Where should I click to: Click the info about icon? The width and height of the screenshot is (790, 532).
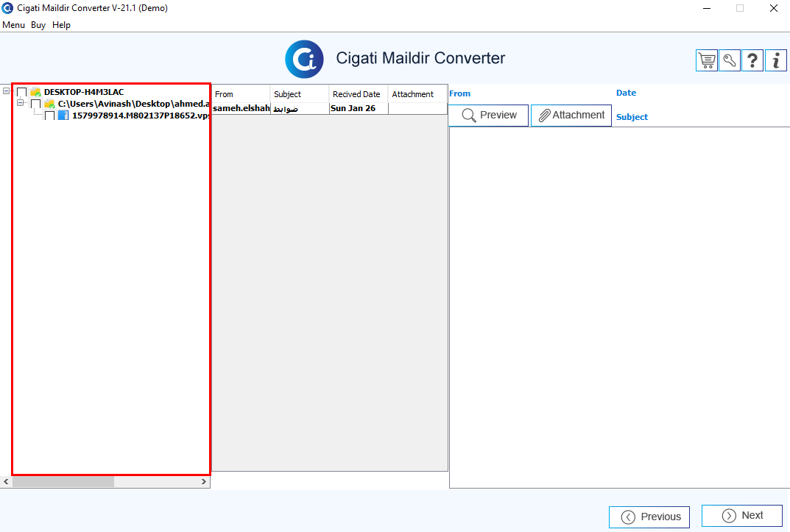click(776, 60)
